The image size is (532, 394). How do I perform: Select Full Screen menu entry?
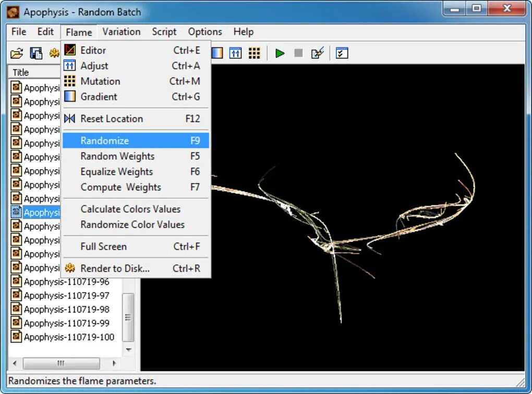click(x=136, y=246)
